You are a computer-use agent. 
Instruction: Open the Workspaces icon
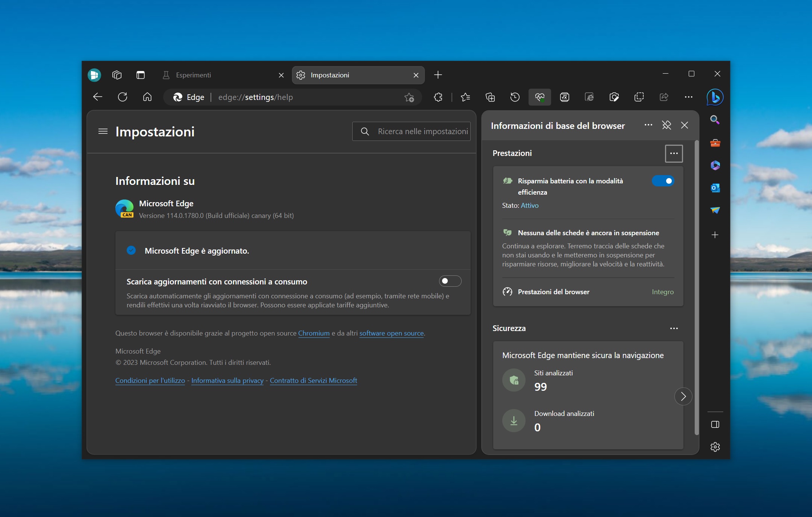117,75
